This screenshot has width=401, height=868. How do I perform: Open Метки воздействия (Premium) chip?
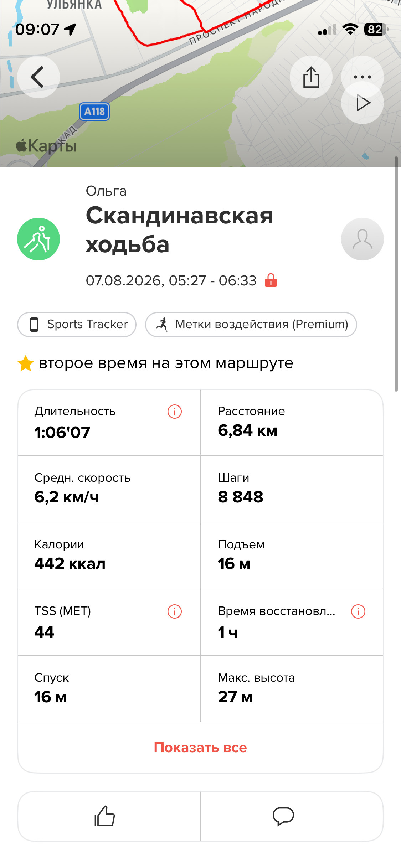coord(251,324)
